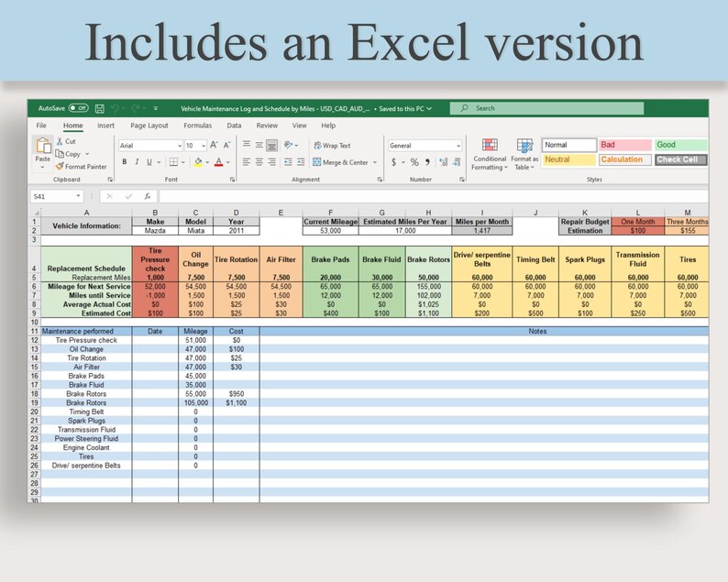This screenshot has height=582, width=728.
Task: Toggle Merge & Center
Action: [341, 162]
